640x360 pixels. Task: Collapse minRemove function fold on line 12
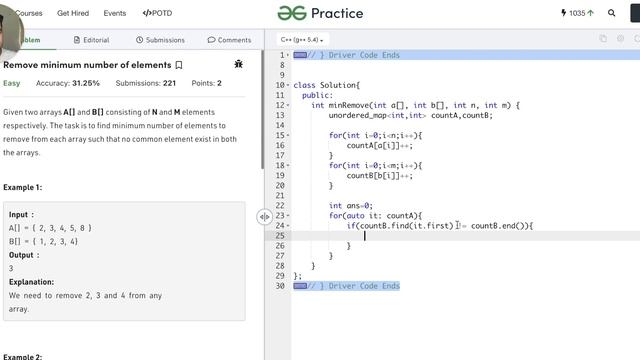(288, 105)
